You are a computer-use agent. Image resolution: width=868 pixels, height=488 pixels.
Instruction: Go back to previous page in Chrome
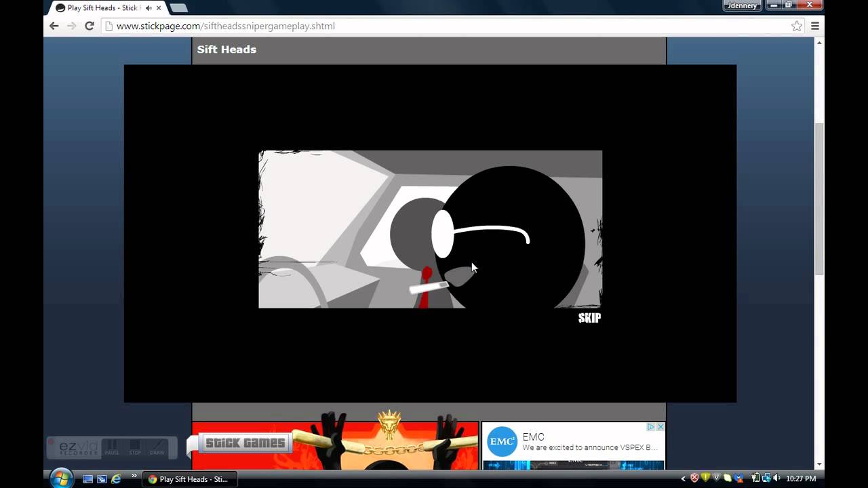coord(54,26)
